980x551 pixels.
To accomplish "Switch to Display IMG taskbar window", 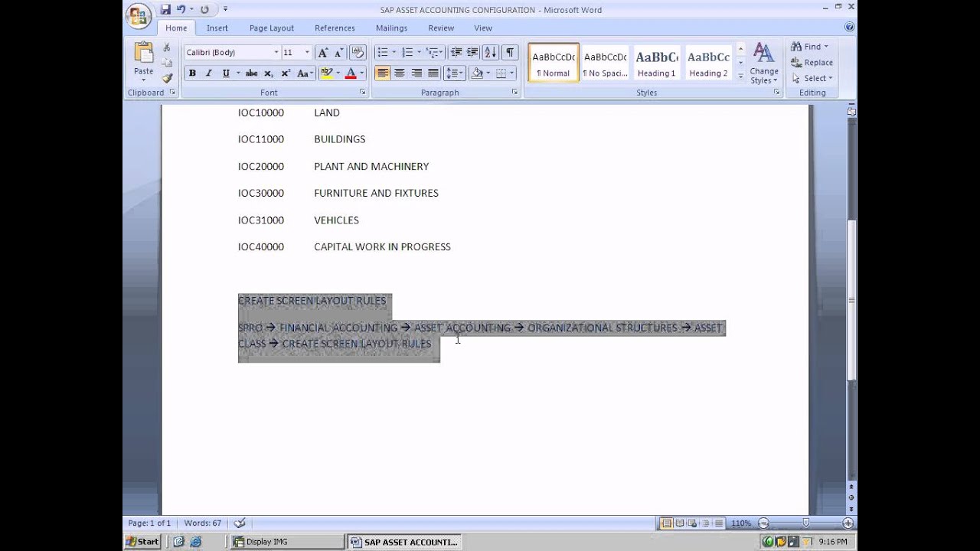I will [287, 541].
